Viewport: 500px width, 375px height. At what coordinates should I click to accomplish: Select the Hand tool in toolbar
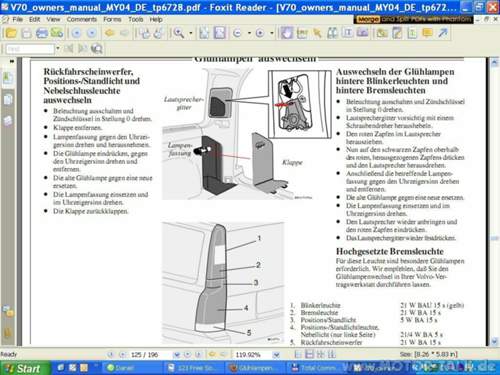click(x=286, y=33)
